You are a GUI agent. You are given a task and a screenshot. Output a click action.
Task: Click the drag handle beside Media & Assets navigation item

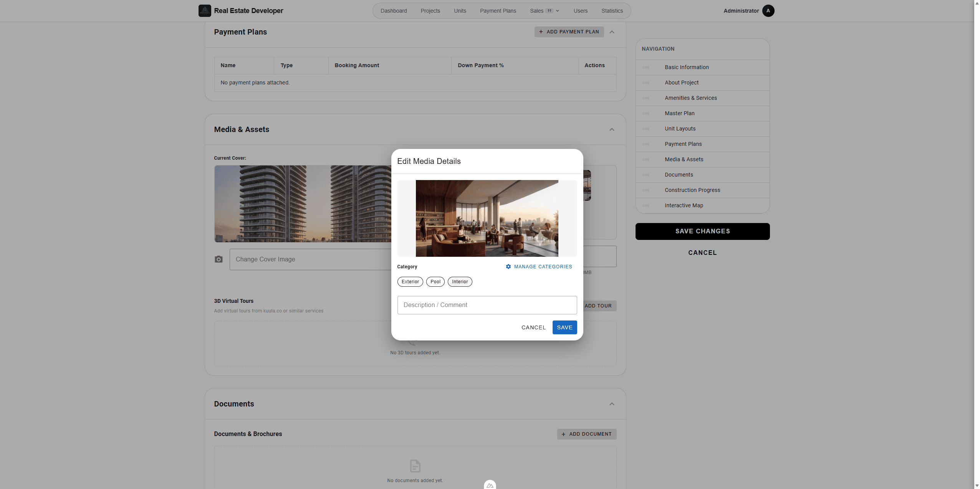click(646, 160)
